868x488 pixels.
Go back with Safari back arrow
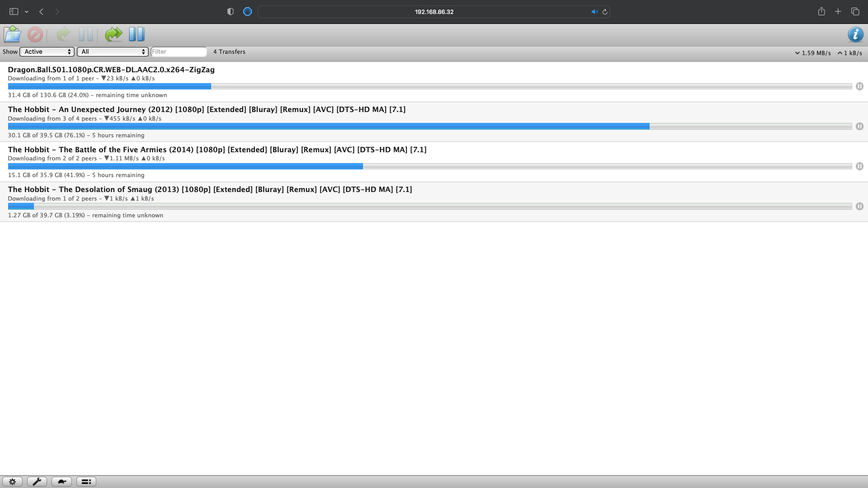pos(41,12)
